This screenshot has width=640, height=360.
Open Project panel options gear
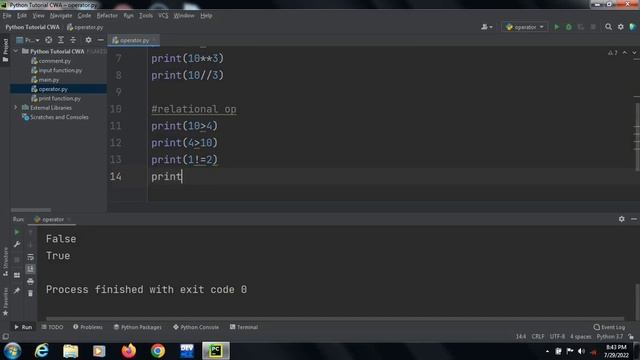(88, 40)
